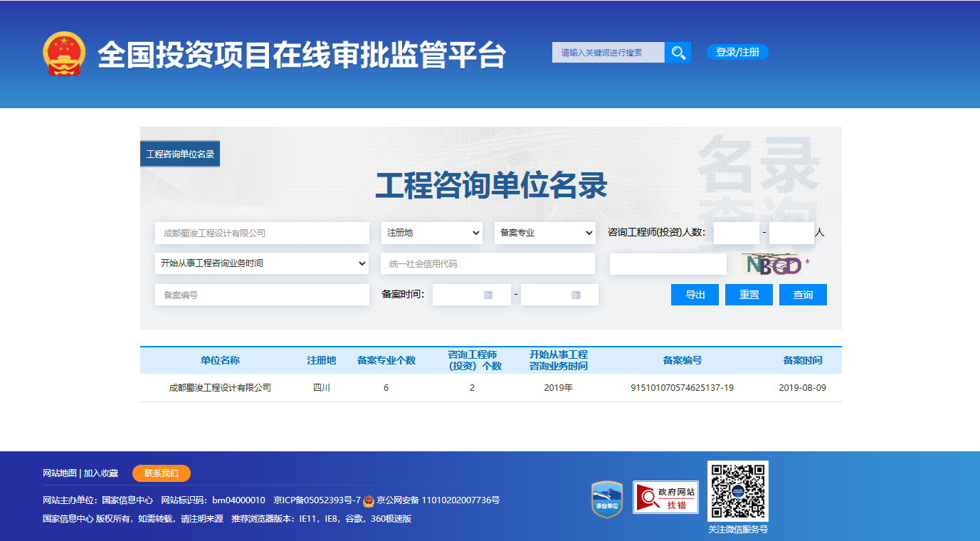Expand 开始从事工程咨询业务时间 dropdown
980x541 pixels.
[262, 263]
